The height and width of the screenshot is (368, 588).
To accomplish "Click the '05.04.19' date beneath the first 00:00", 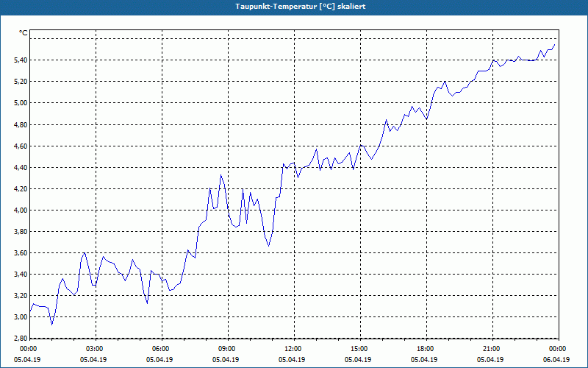I will 27,360.
